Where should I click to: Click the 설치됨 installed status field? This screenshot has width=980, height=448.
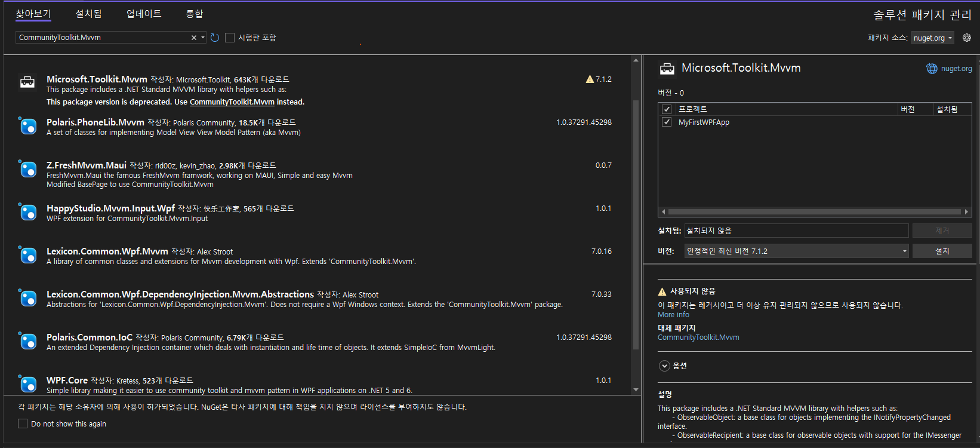[797, 231]
